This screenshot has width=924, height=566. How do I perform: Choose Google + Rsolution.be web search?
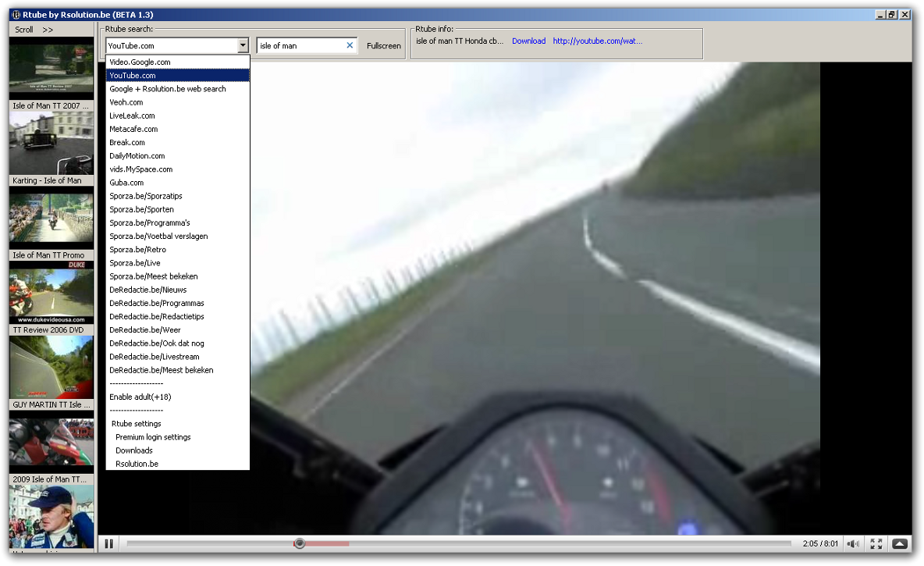(177, 89)
